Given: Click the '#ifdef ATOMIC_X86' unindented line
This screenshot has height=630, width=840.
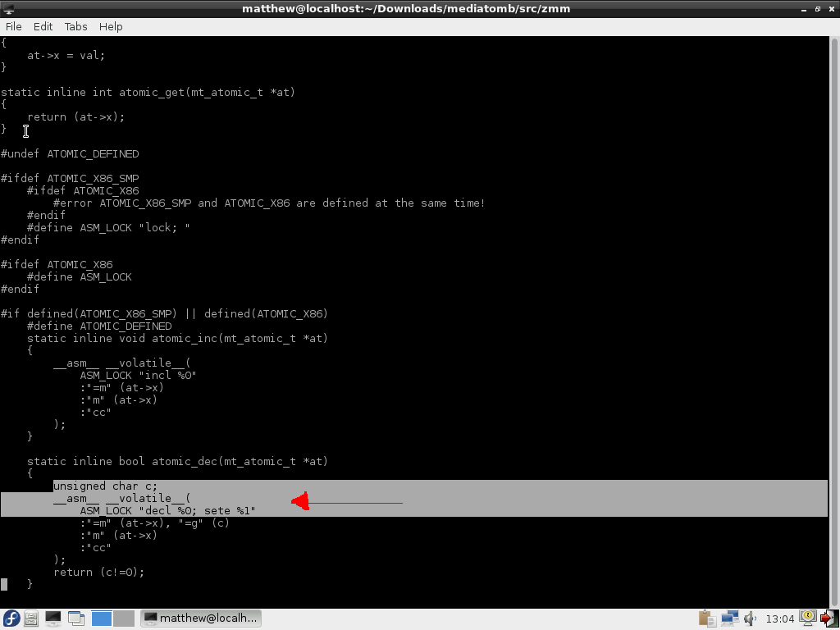Looking at the screenshot, I should (57, 265).
